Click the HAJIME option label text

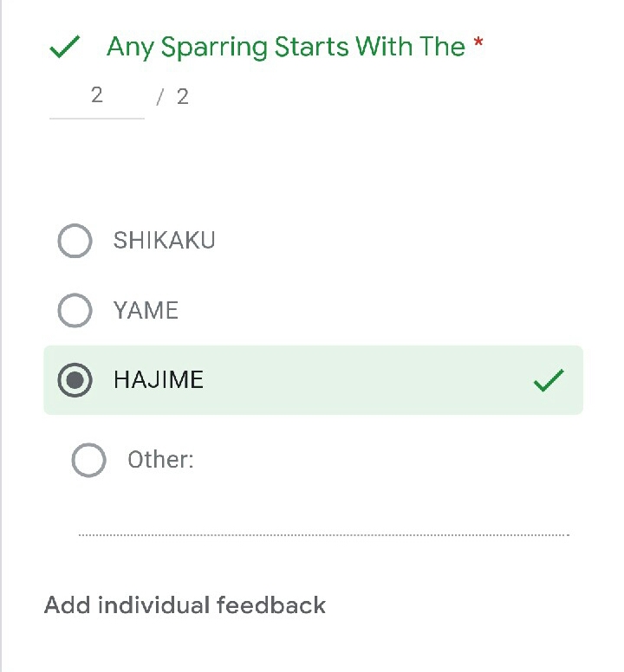159,380
